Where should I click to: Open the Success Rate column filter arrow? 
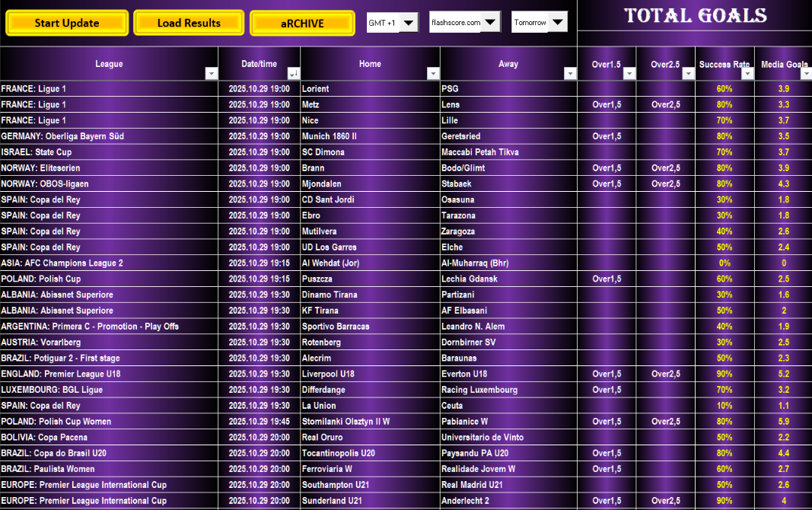[x=747, y=74]
